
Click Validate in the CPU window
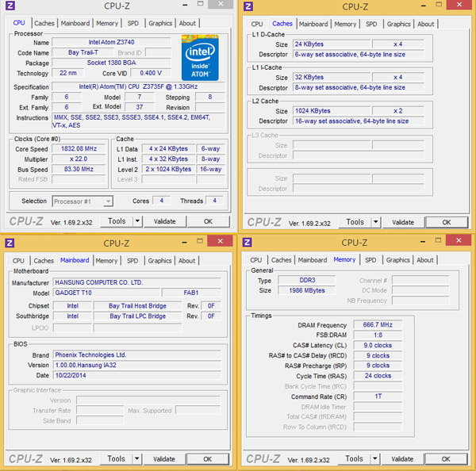click(164, 221)
